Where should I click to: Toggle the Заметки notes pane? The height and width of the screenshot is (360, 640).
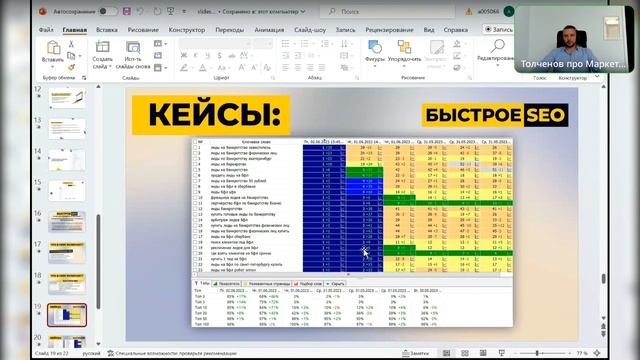pyautogui.click(x=416, y=353)
